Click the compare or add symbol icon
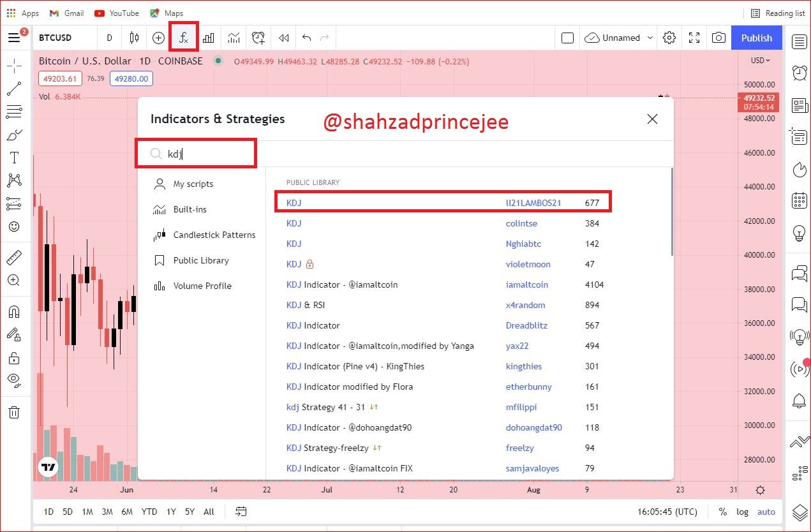The width and height of the screenshot is (811, 532). (159, 38)
